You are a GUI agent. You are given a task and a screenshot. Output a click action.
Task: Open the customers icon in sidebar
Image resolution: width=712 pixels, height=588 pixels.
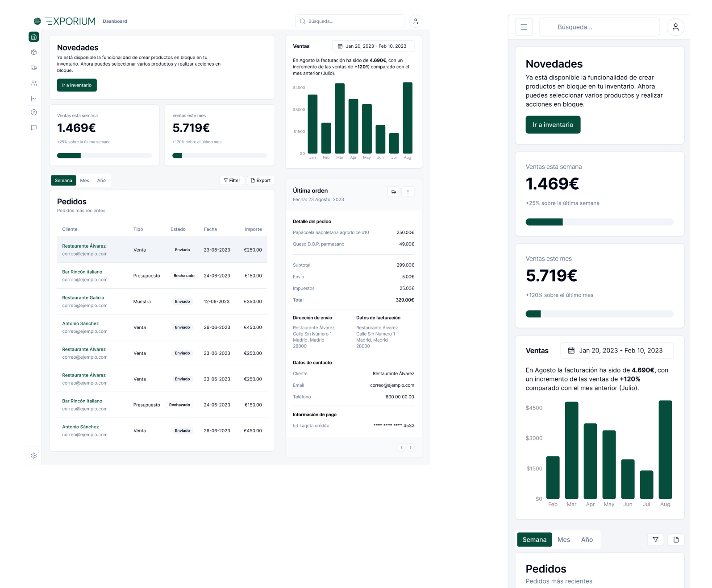(34, 83)
